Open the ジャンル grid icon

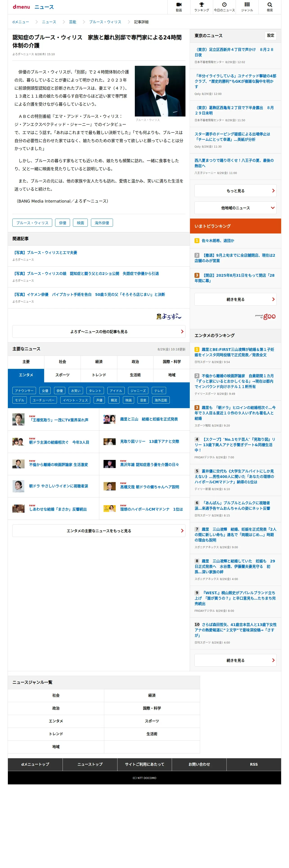point(247,7)
